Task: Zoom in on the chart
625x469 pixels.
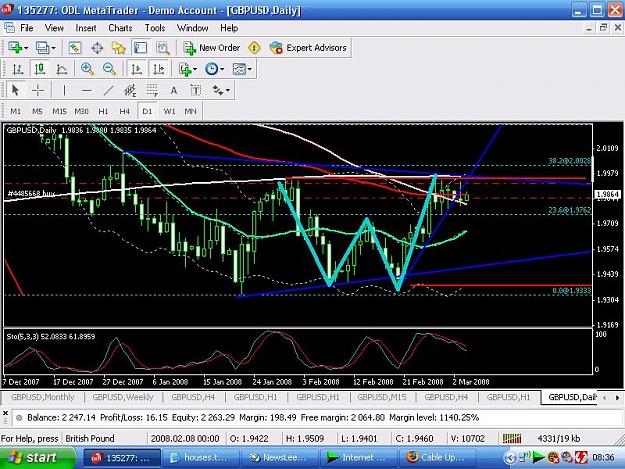Action: [x=87, y=69]
